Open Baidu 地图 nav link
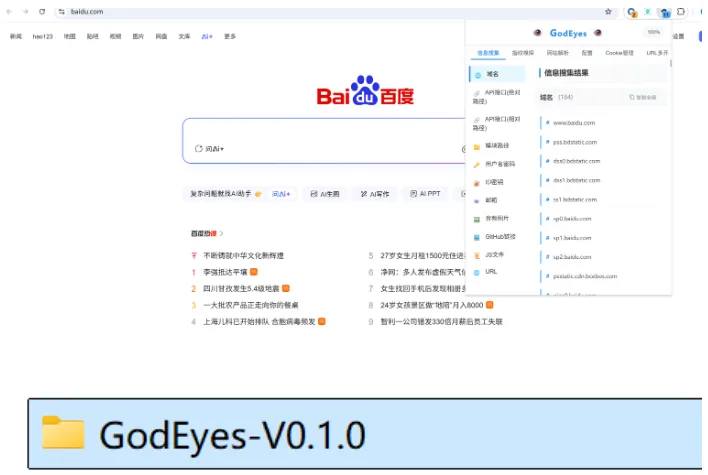 [70, 36]
